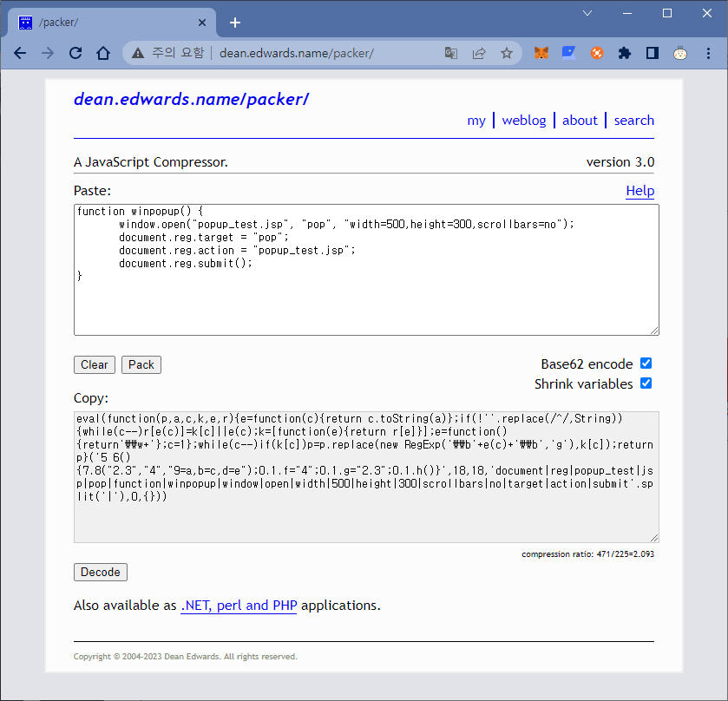The width and height of the screenshot is (728, 701).
Task: Open the 'weblog' navigation link
Action: [x=524, y=121]
